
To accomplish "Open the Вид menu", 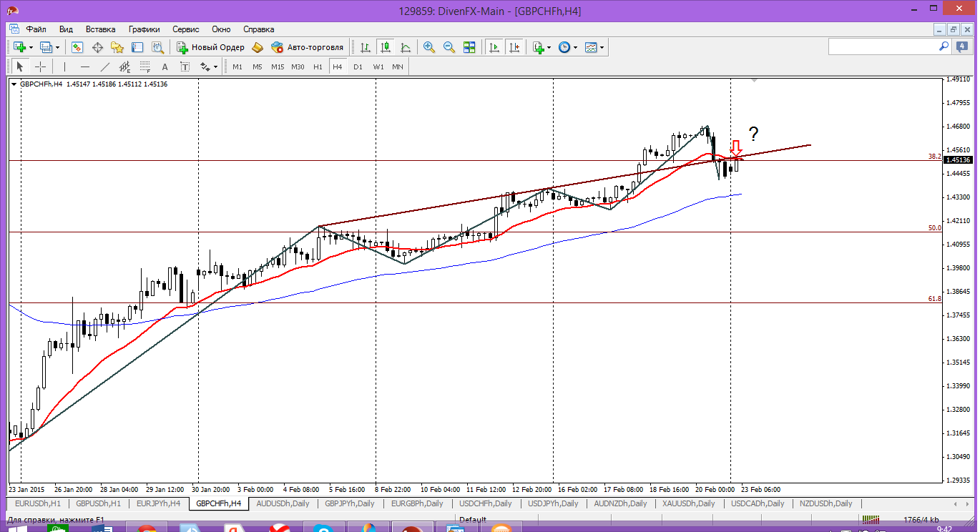I will click(66, 29).
